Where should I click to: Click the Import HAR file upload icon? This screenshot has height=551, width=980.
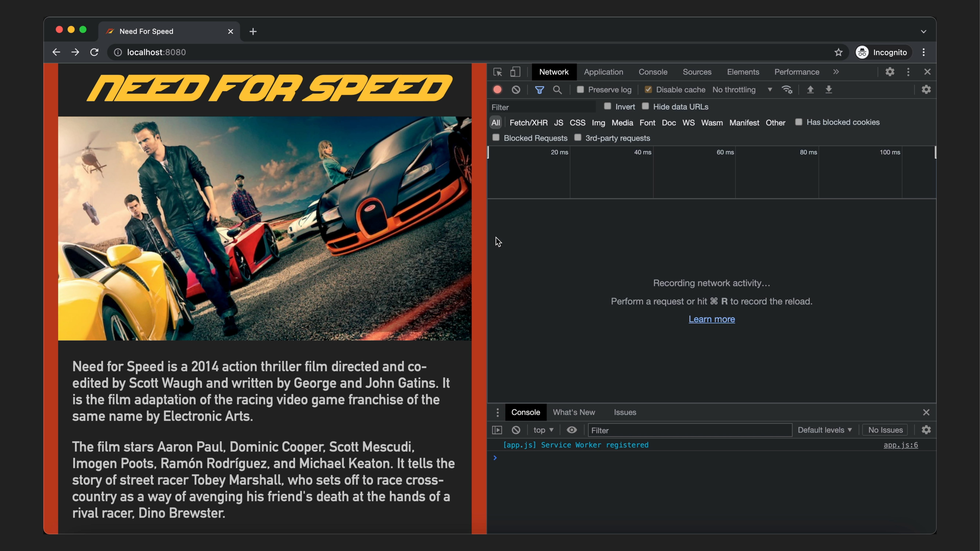pyautogui.click(x=810, y=90)
